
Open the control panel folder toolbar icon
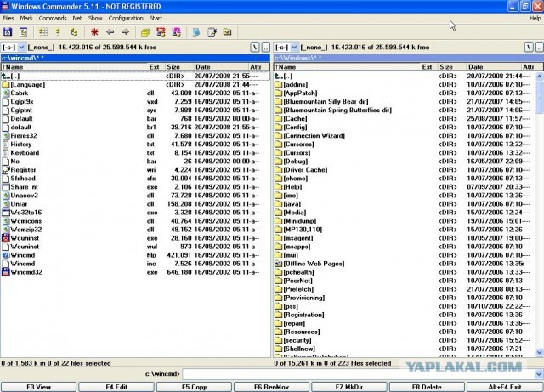227,32
